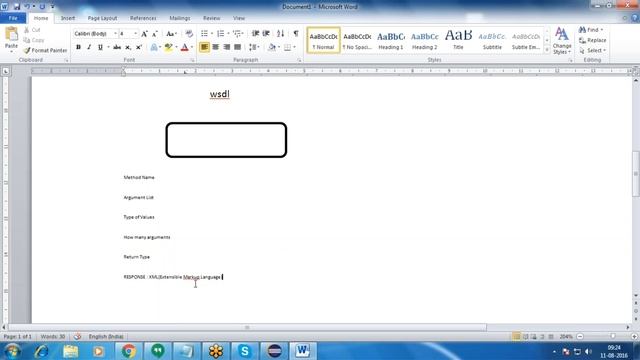Click the Grow Font icon
This screenshot has height=360, width=640.
pos(144,34)
